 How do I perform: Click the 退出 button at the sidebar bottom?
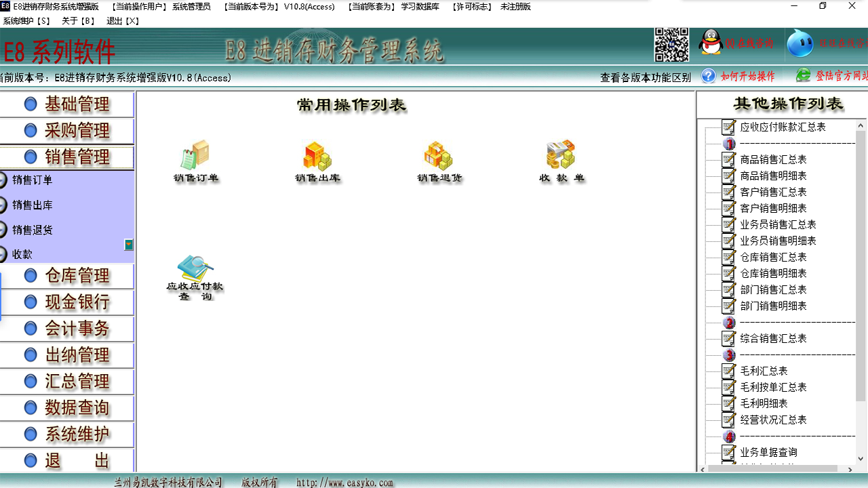(68, 460)
